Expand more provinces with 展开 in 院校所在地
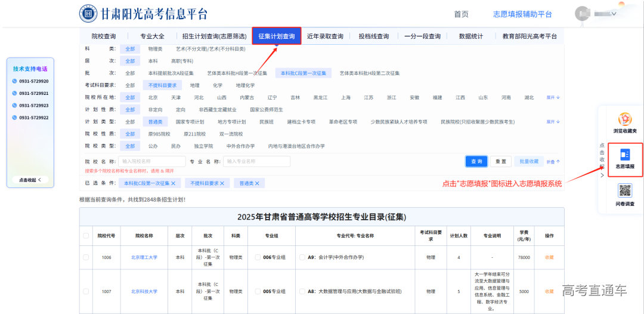 [553, 97]
